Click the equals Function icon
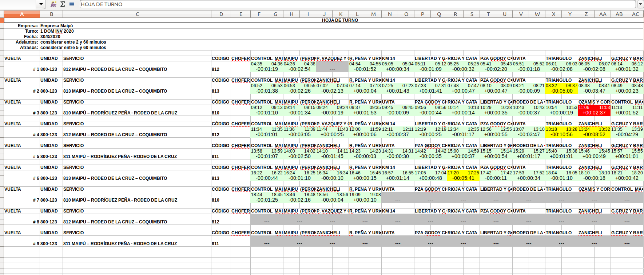The width and height of the screenshot is (644, 275). 72,4
